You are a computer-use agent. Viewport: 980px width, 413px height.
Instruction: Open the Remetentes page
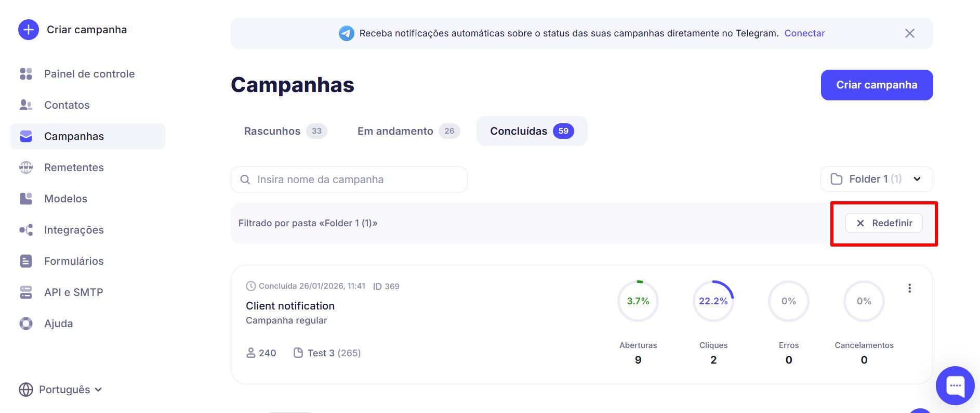74,167
